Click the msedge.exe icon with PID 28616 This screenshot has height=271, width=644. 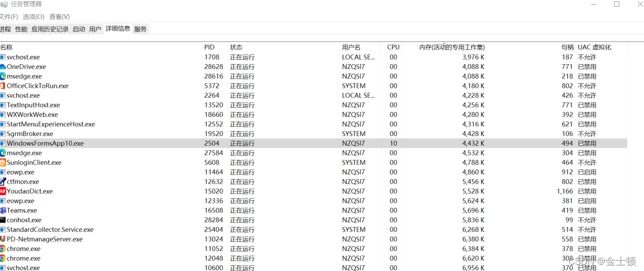point(3,76)
